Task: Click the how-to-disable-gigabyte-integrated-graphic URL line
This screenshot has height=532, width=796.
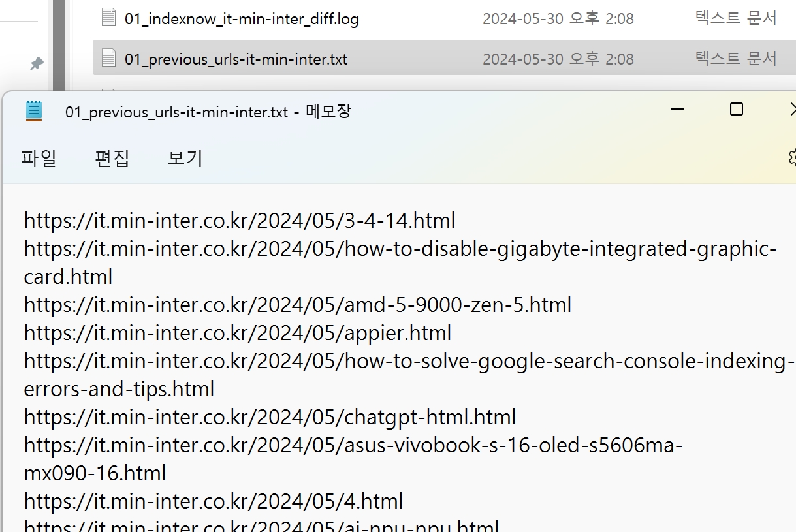Action: pyautogui.click(x=400, y=249)
